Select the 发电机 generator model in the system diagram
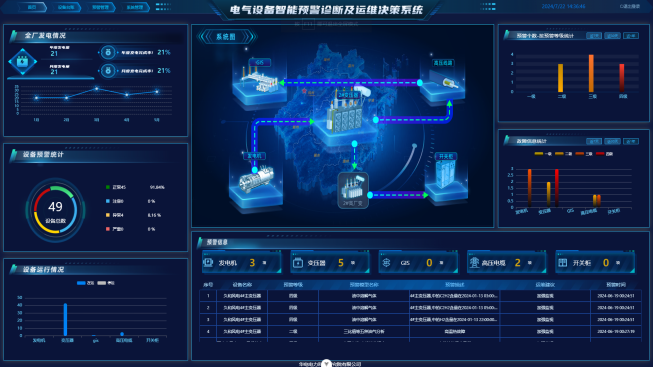Viewport: 653px width, 367px height. [x=257, y=178]
